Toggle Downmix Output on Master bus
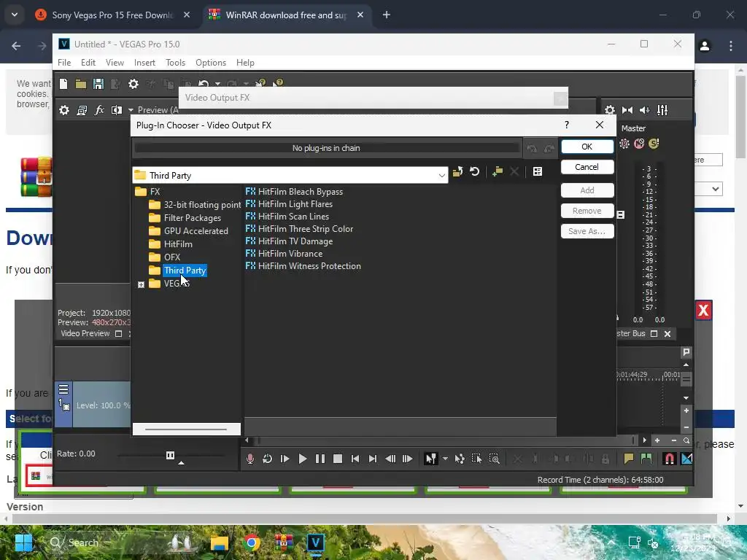This screenshot has width=747, height=560. pyautogui.click(x=627, y=111)
